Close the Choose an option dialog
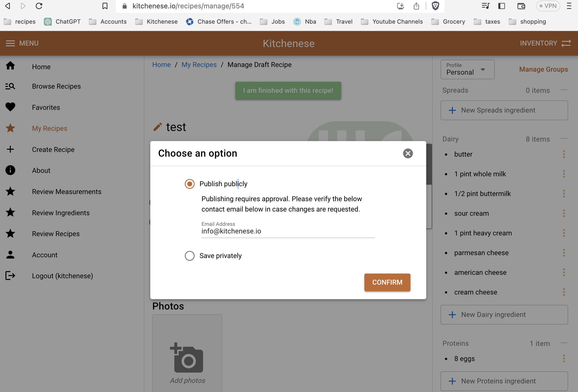 click(x=408, y=153)
